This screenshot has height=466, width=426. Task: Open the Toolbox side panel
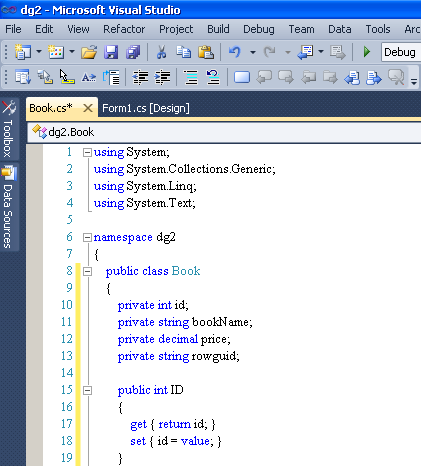click(x=9, y=129)
